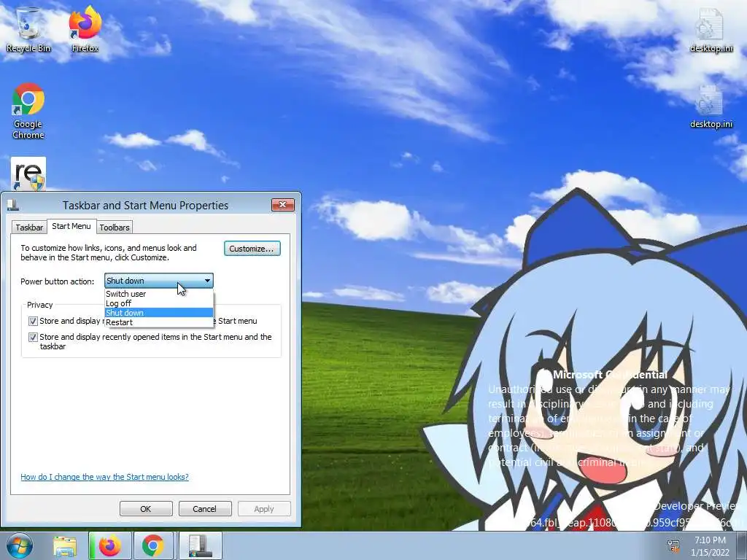Screen dimensions: 747x560
Task: Open the Google Chrome desktop shortcut
Action: click(x=28, y=111)
